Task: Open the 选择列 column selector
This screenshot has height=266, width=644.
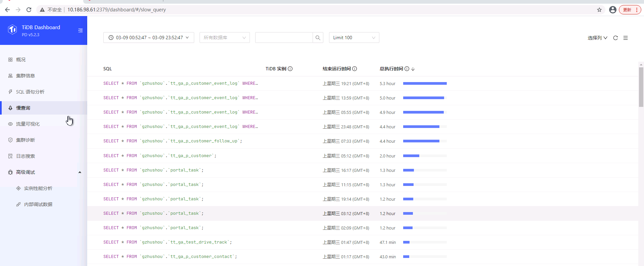Action: click(597, 38)
